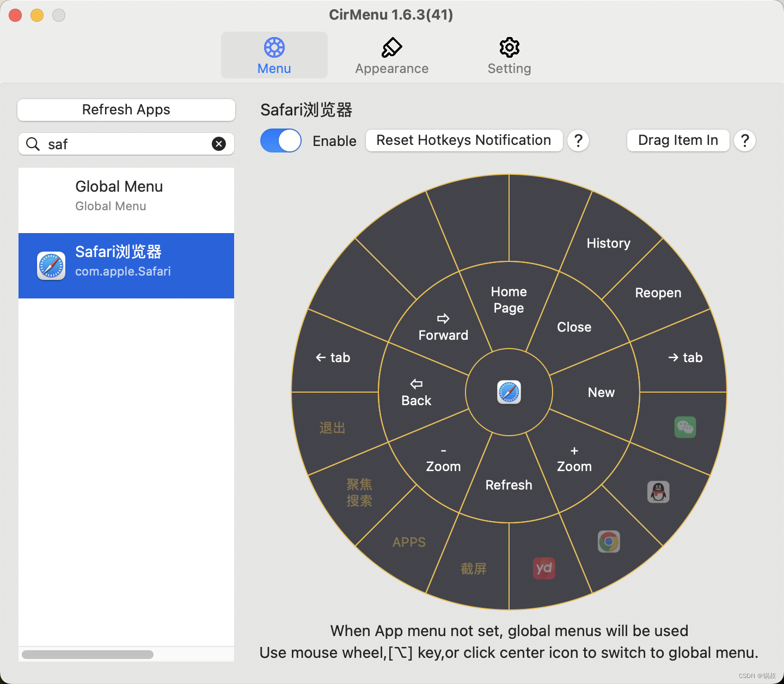Screen dimensions: 784x684
Task: Click the red close window button
Action: click(15, 15)
